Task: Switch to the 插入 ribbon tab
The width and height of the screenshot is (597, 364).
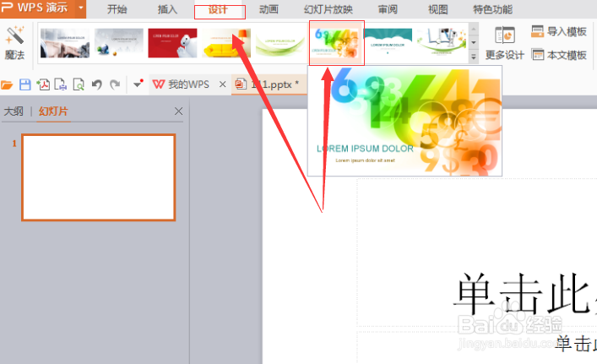Action: [167, 9]
